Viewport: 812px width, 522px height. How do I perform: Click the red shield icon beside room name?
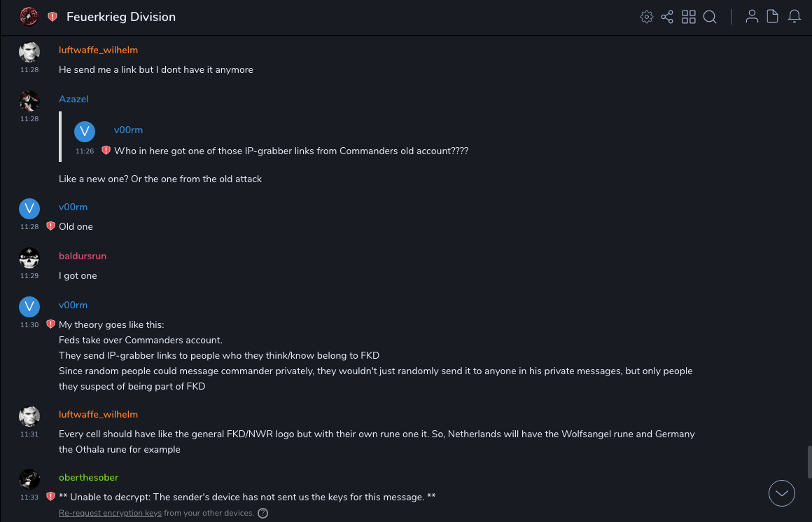point(52,17)
